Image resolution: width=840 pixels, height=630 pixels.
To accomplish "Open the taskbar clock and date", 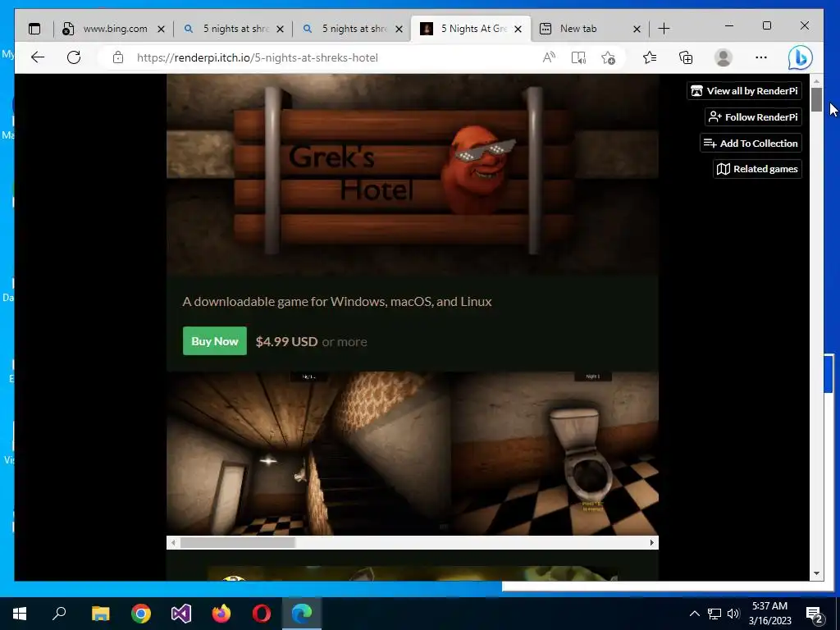I will (769, 614).
